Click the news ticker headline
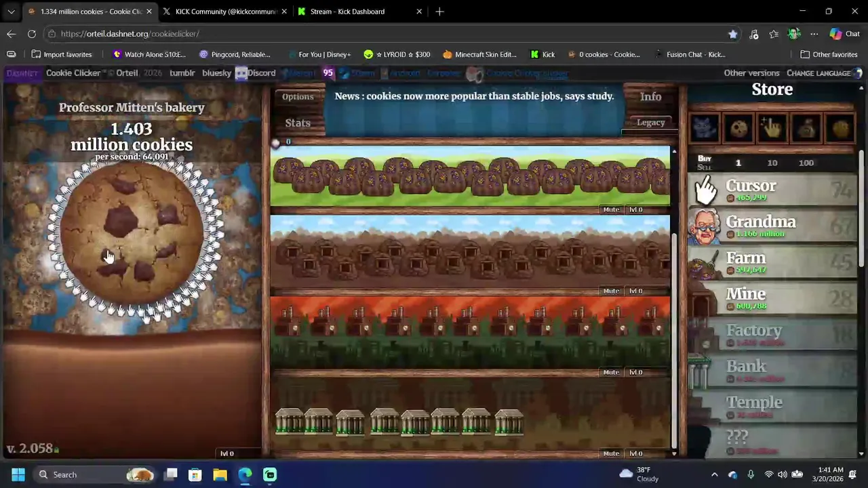 tap(474, 96)
